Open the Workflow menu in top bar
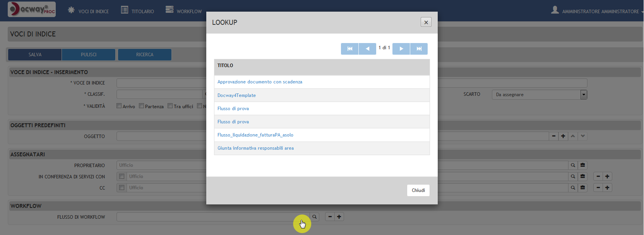The image size is (644, 235). [x=184, y=11]
